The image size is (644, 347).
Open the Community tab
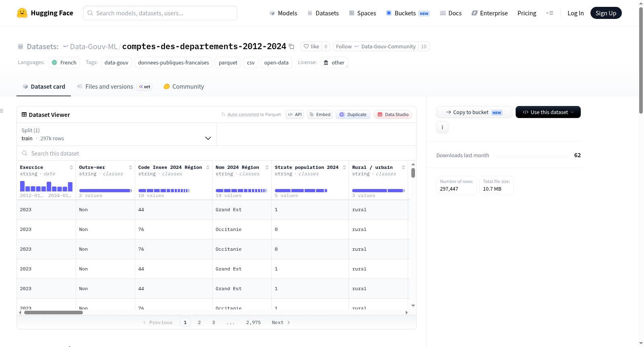coord(184,87)
